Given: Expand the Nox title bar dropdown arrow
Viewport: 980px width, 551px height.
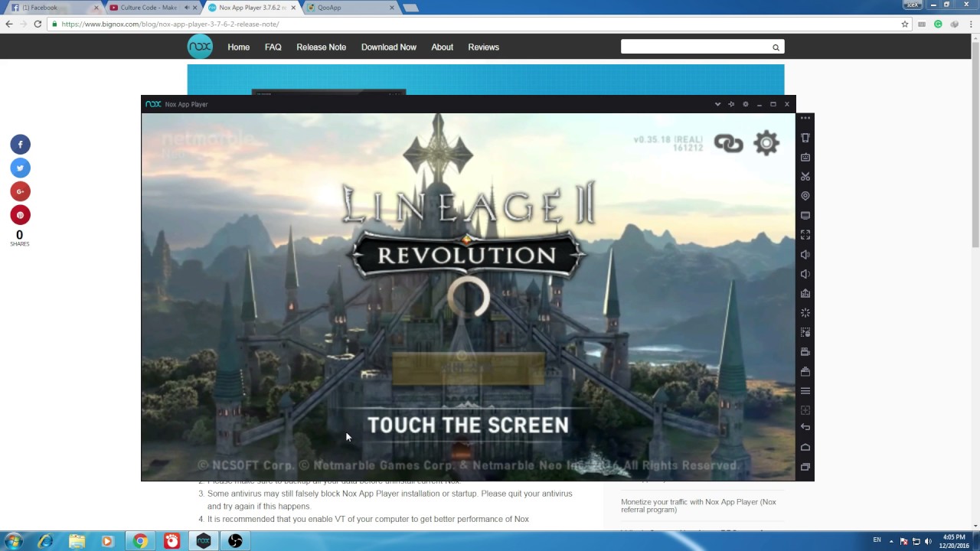Looking at the screenshot, I should coord(717,104).
